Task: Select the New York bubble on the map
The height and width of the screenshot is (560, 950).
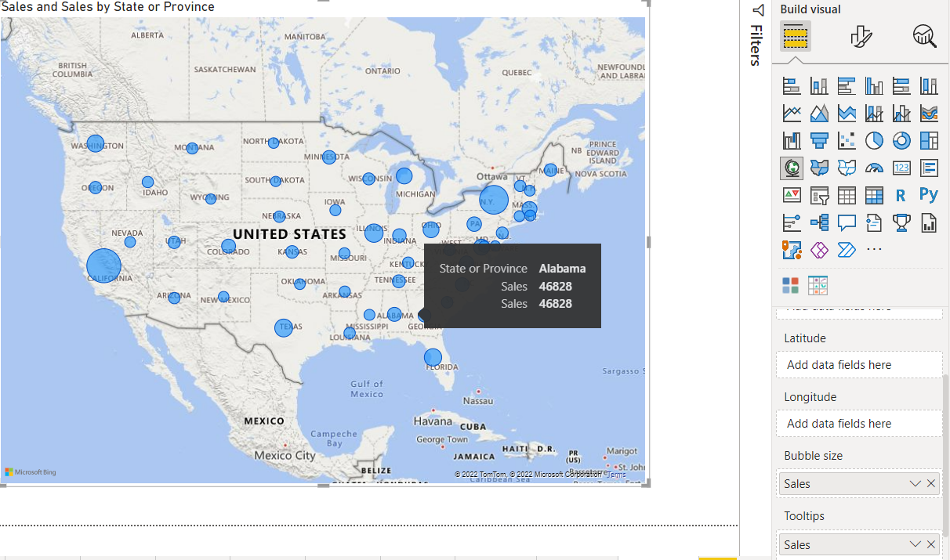Action: tap(494, 201)
